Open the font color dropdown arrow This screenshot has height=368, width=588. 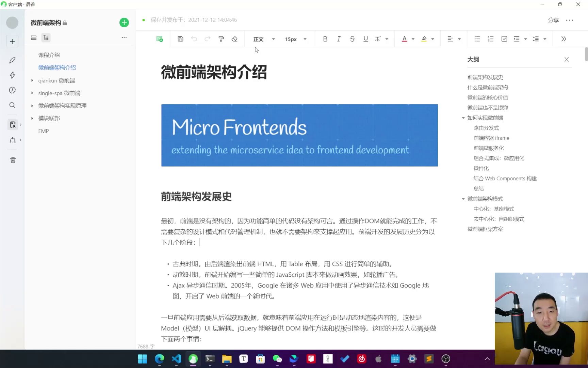[x=413, y=39]
